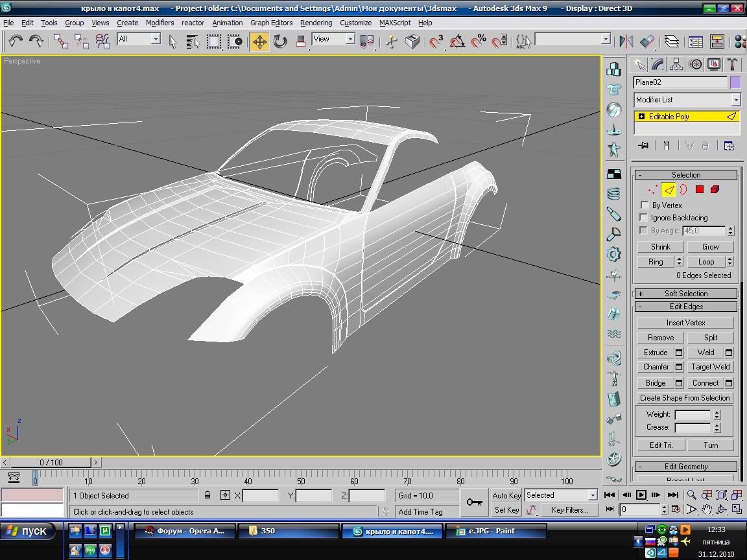747x560 pixels.
Task: Click the Mirror tool icon
Action: [x=626, y=41]
